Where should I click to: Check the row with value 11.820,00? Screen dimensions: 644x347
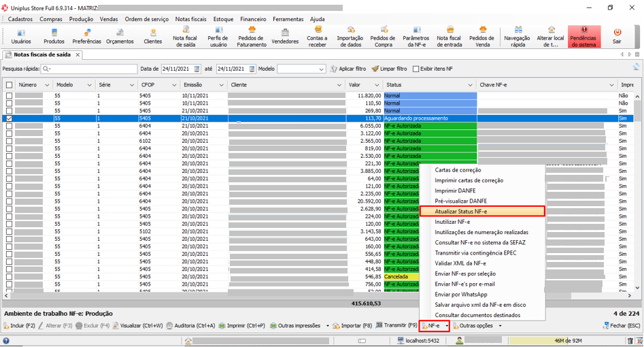pyautogui.click(x=9, y=95)
